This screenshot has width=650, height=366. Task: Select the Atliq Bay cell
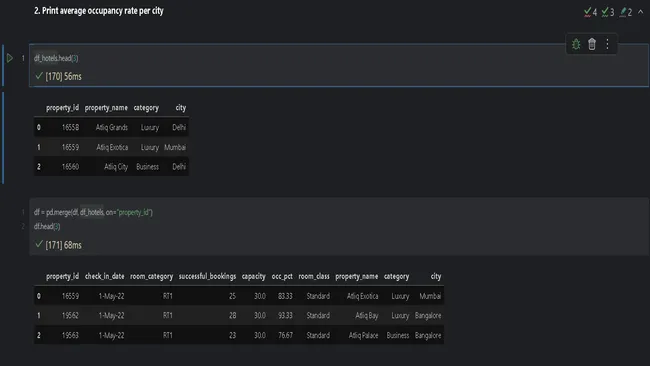tap(366, 315)
